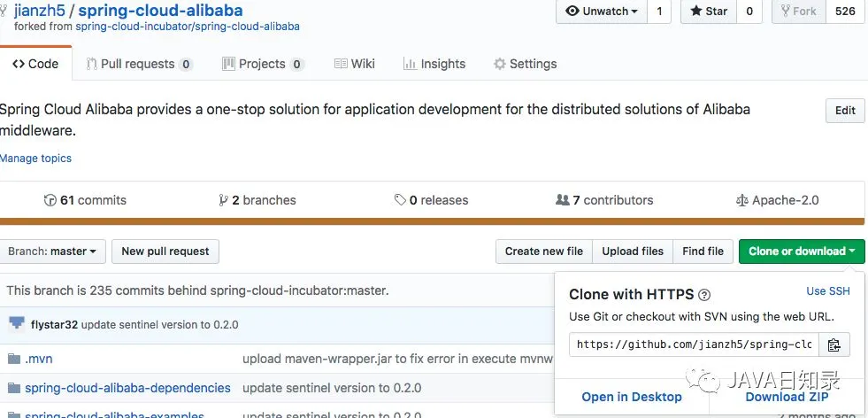This screenshot has height=418, width=868.
Task: Click the Upload files button
Action: [x=633, y=252]
